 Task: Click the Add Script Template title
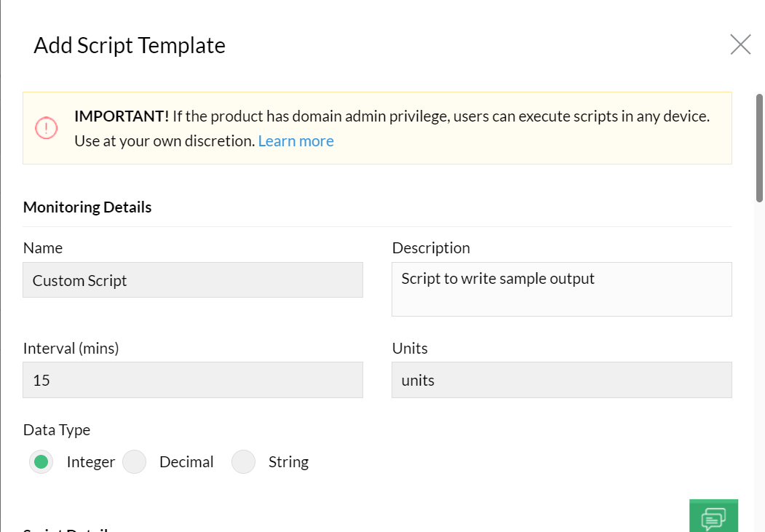(130, 45)
